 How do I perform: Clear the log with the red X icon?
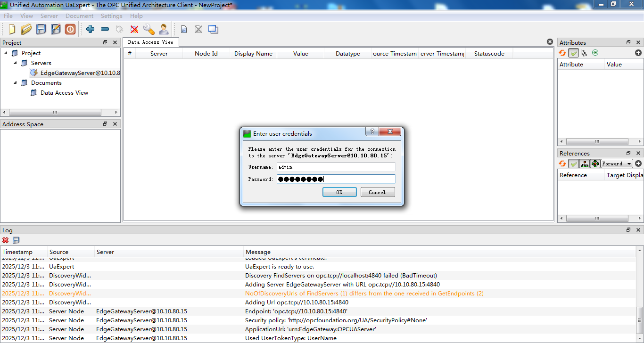pyautogui.click(x=6, y=240)
